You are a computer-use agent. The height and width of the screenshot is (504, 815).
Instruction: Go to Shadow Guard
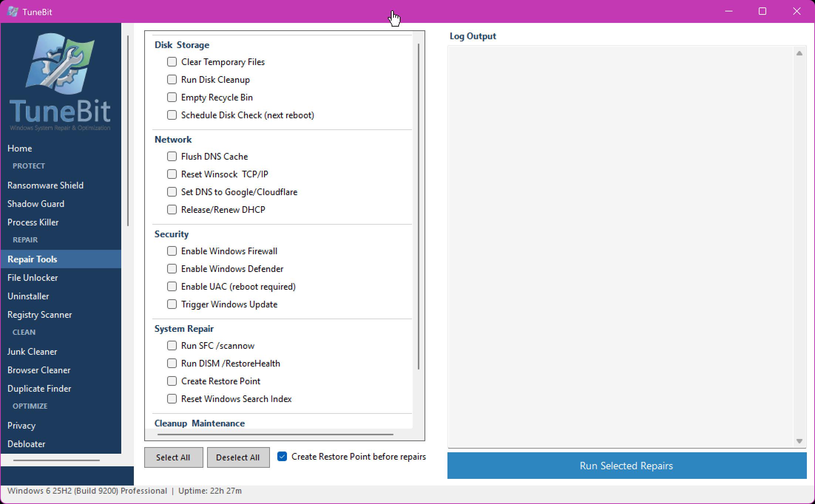[x=61, y=204]
